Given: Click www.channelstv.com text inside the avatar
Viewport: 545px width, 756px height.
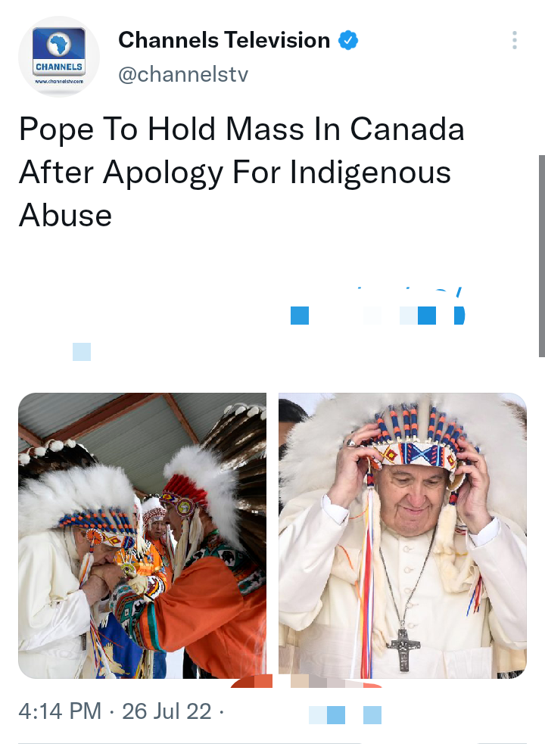Looking at the screenshot, I should tap(59, 82).
